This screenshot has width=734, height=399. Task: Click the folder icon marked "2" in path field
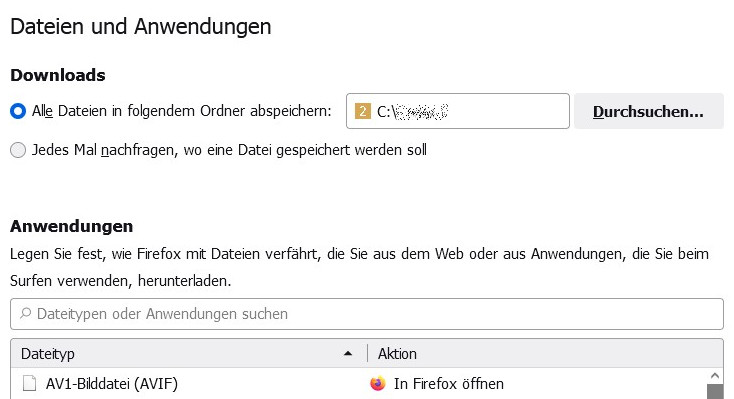pyautogui.click(x=363, y=111)
